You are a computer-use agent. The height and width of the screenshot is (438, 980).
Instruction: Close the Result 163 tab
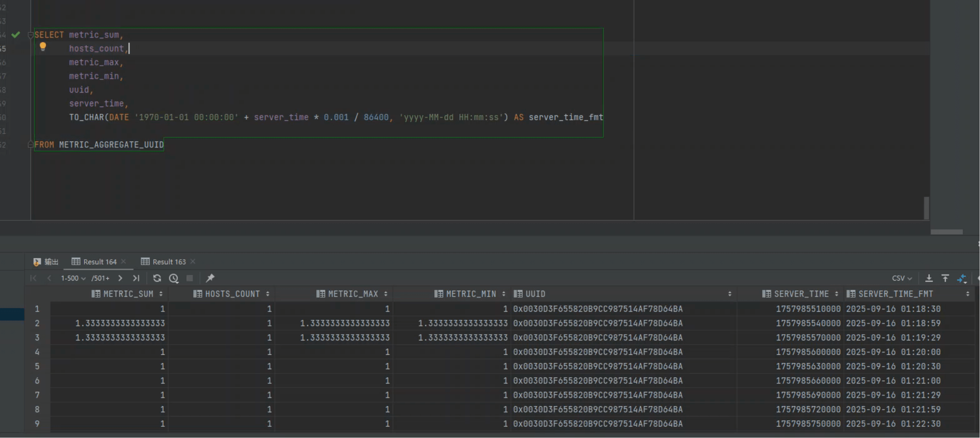(x=193, y=262)
